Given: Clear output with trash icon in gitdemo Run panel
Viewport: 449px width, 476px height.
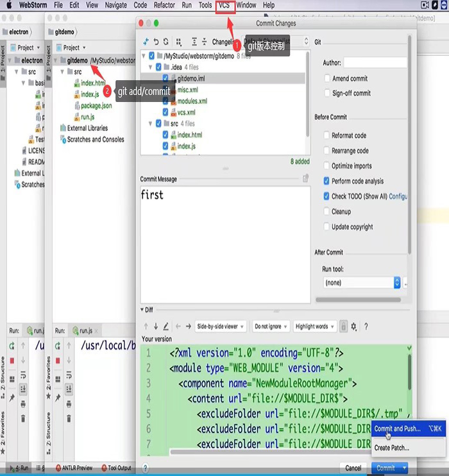Looking at the screenshot, I should click(x=69, y=419).
